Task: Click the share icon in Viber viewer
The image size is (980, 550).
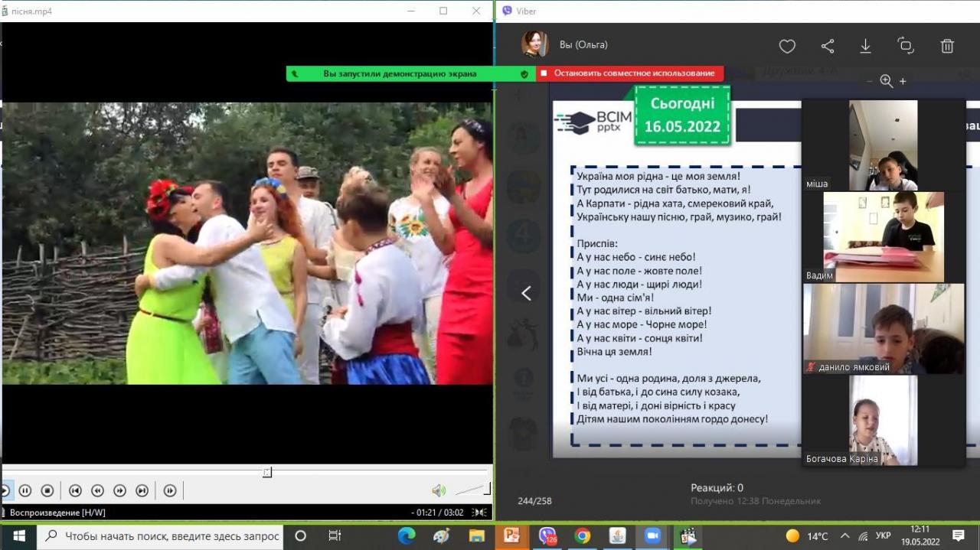Action: pos(828,47)
